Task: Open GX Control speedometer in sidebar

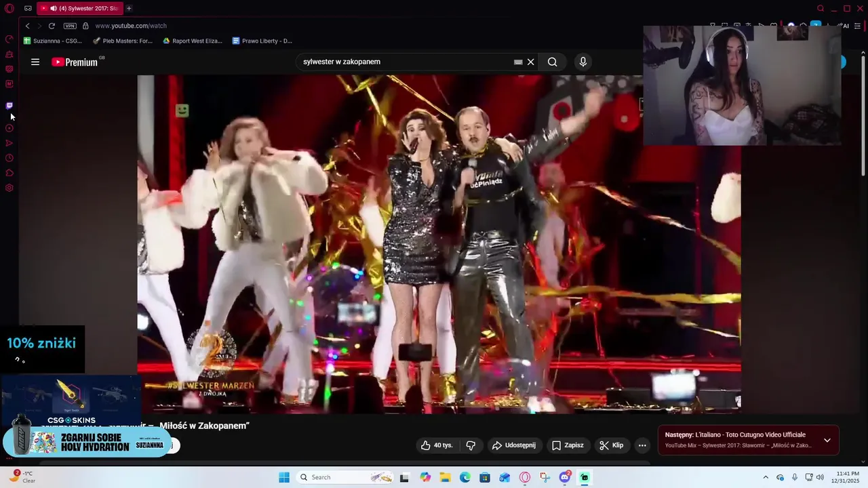Action: pyautogui.click(x=9, y=39)
